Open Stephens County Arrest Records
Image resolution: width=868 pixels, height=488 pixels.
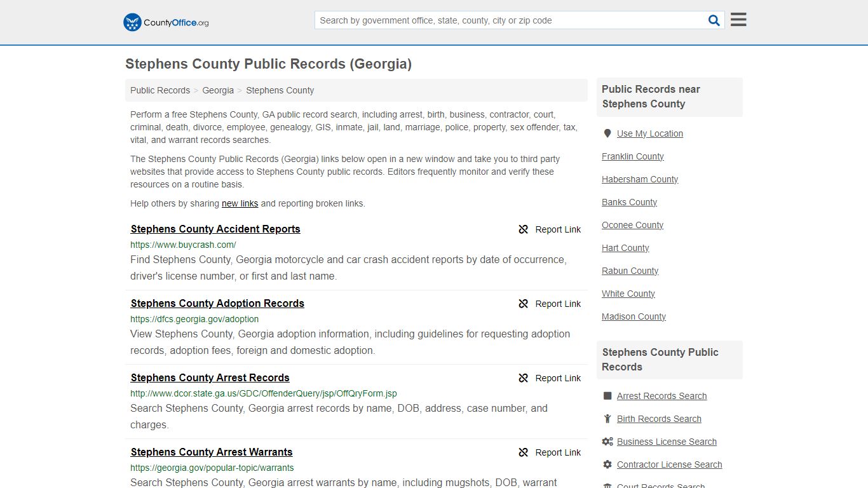[x=210, y=378]
